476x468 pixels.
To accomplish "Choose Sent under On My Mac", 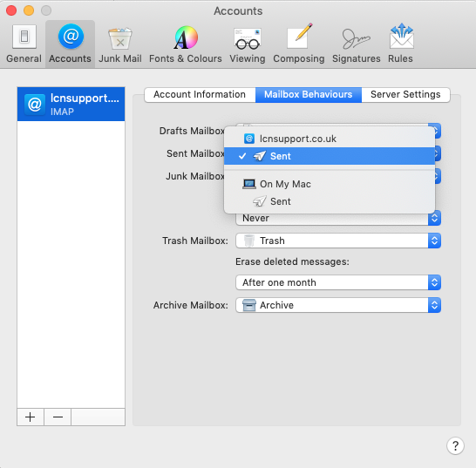I will [330, 201].
